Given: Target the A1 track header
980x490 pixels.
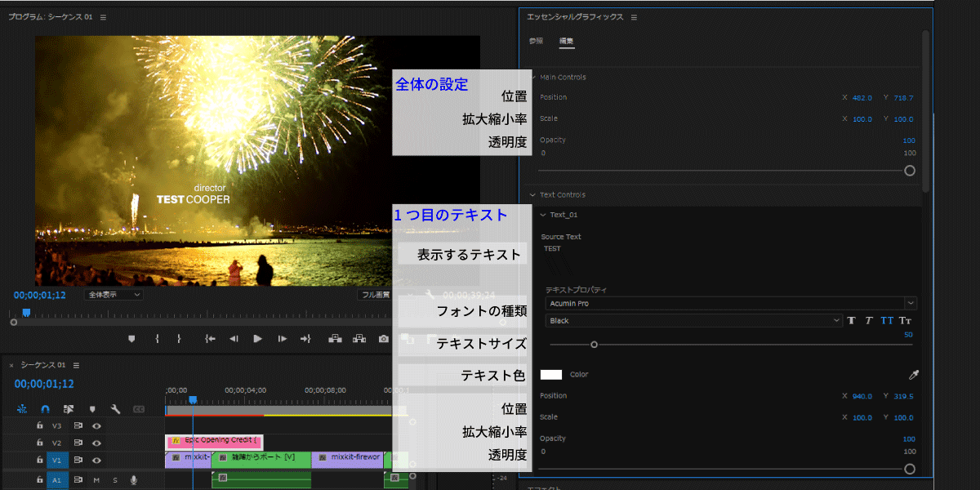Looking at the screenshot, I should click(x=57, y=480).
